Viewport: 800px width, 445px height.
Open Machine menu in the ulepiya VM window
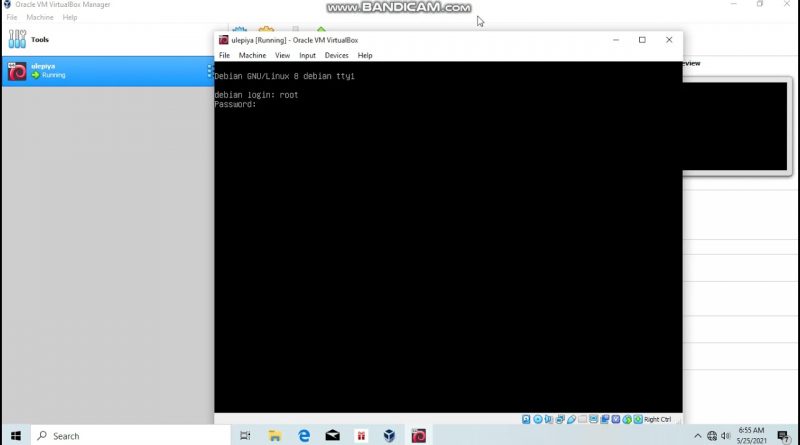point(252,55)
